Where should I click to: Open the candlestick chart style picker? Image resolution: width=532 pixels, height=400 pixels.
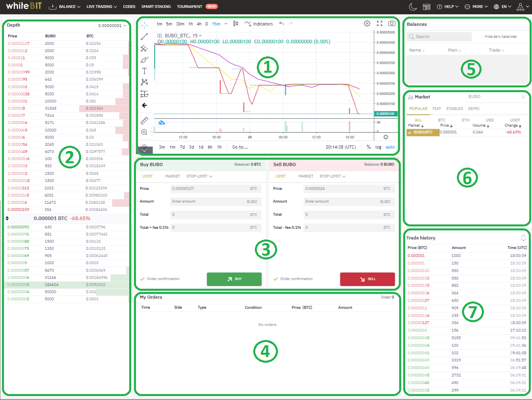coord(236,23)
